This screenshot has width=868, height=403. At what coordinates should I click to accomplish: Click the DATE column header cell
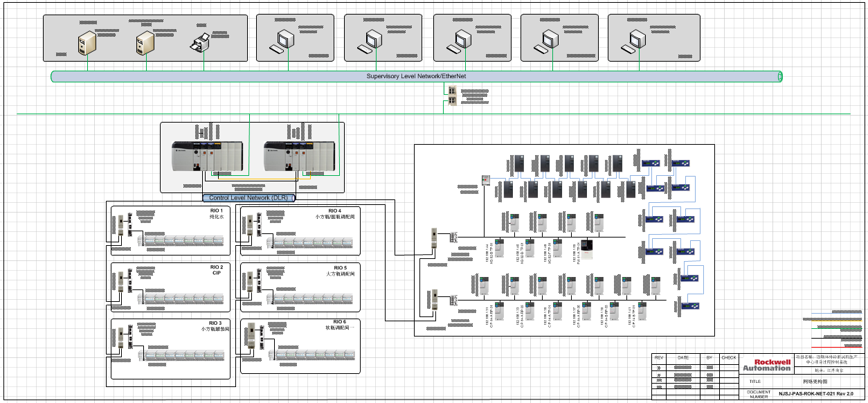pos(684,358)
